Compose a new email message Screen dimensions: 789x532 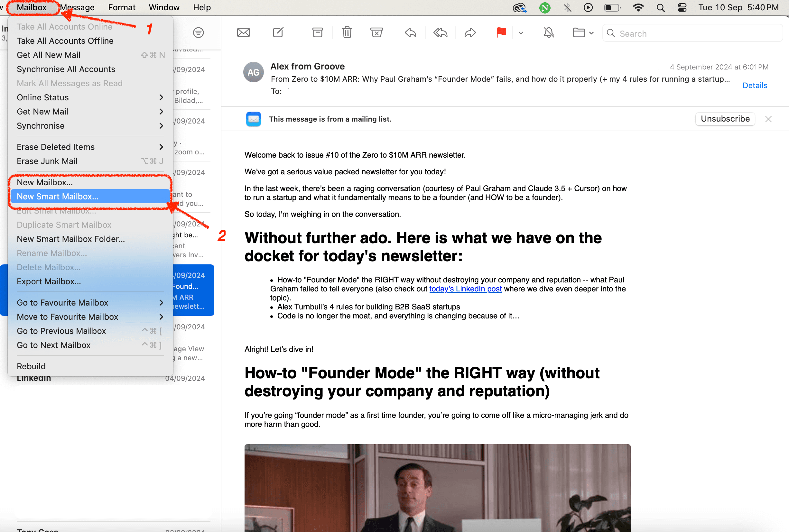(x=278, y=32)
